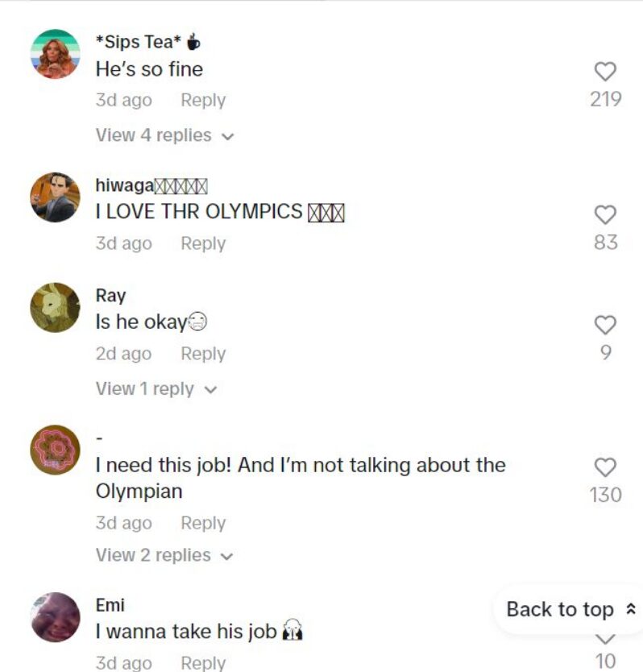This screenshot has height=672, width=643.
Task: Like Ray's "Is he okay" comment
Action: [605, 325]
